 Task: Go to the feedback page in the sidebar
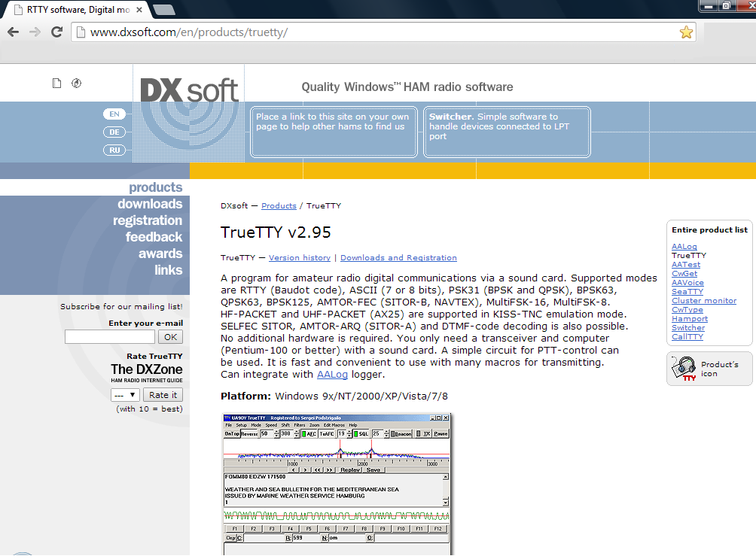[154, 237]
